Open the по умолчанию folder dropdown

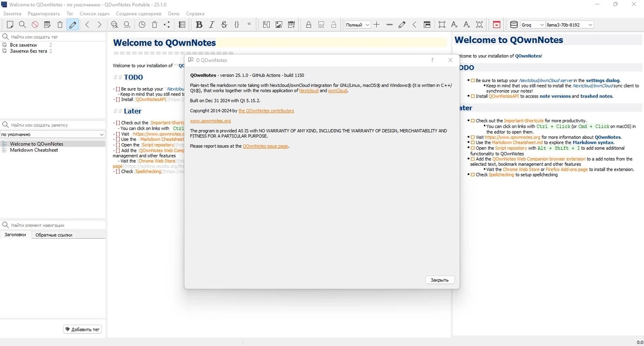coord(53,134)
